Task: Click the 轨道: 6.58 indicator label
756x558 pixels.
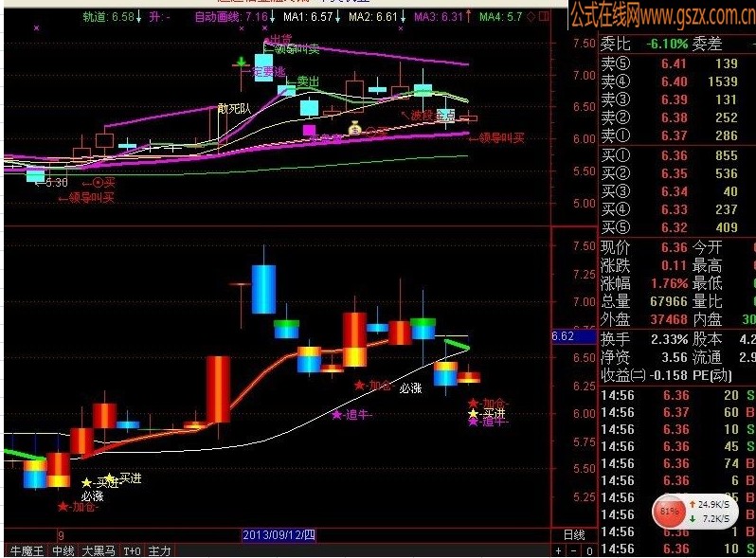Action: [x=112, y=17]
